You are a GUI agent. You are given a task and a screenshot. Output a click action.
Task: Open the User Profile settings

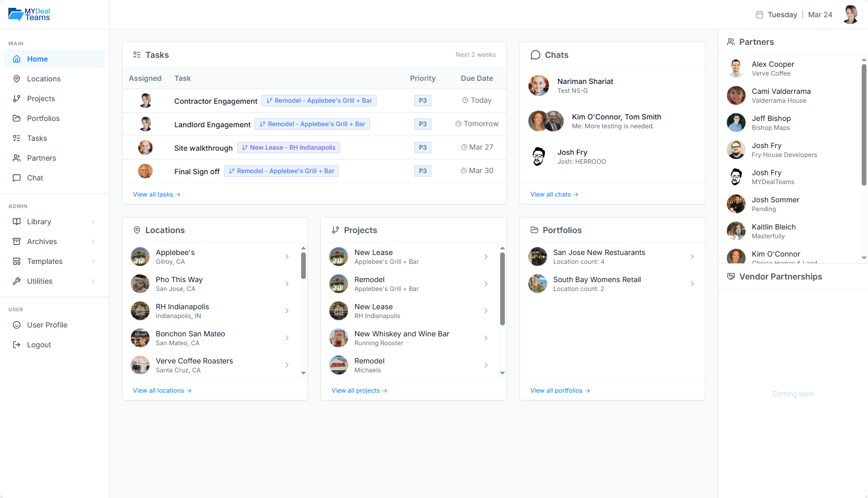[17, 325]
